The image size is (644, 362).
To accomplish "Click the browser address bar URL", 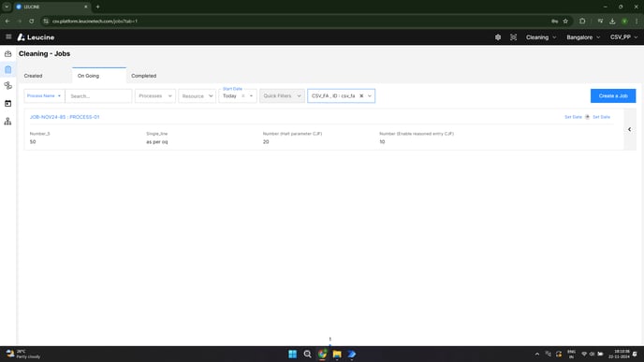I will (x=95, y=21).
